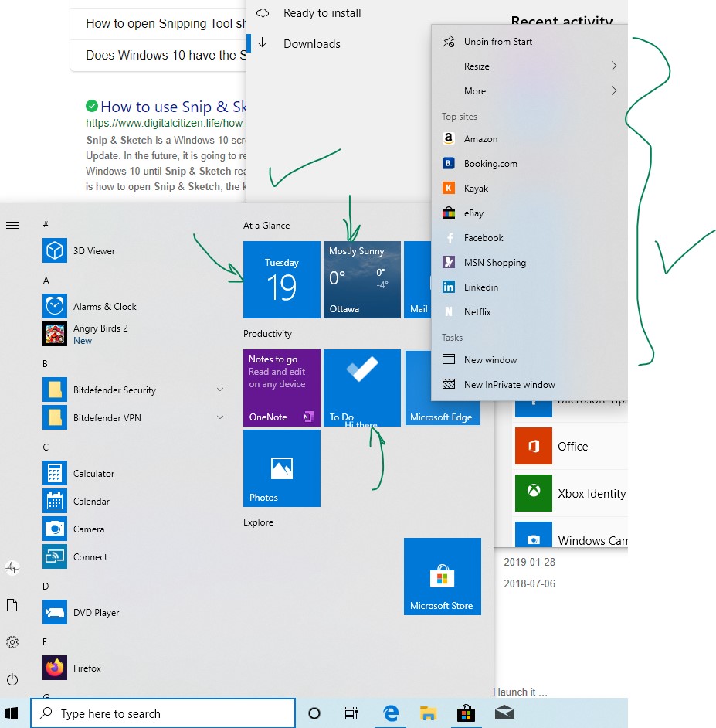This screenshot has height=728, width=716.
Task: Choose MSN Shopping from the jump list
Action: [x=529, y=262]
